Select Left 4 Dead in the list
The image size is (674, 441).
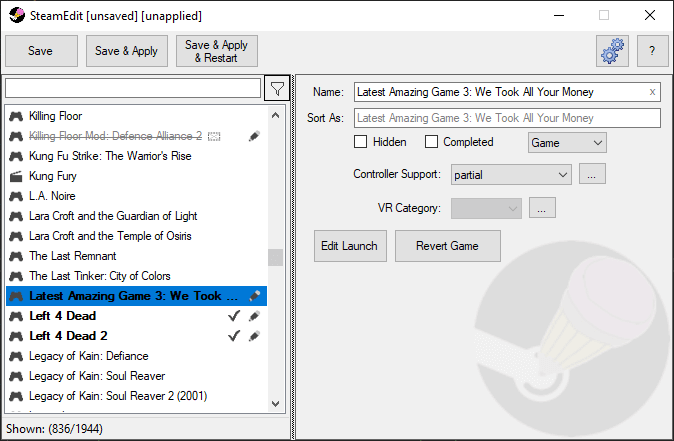pyautogui.click(x=136, y=316)
